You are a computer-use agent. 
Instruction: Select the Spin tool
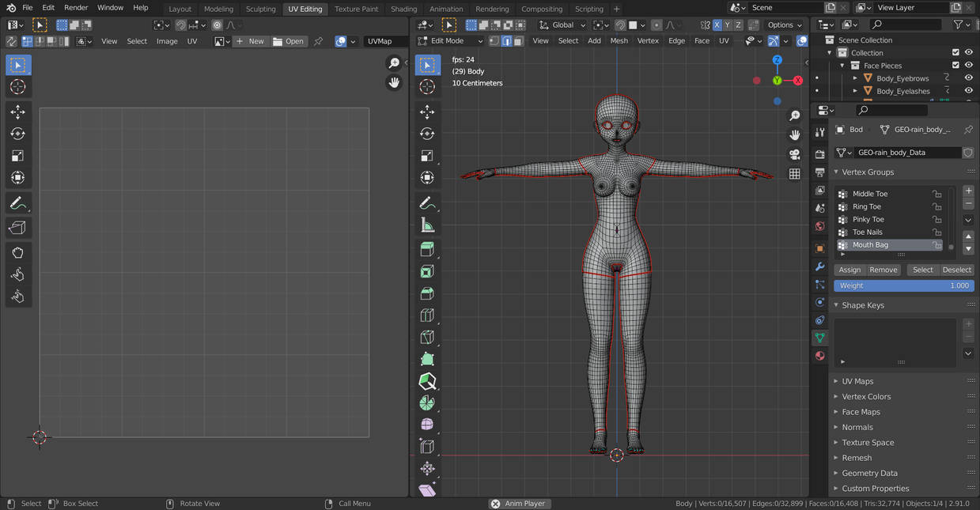pos(427,402)
